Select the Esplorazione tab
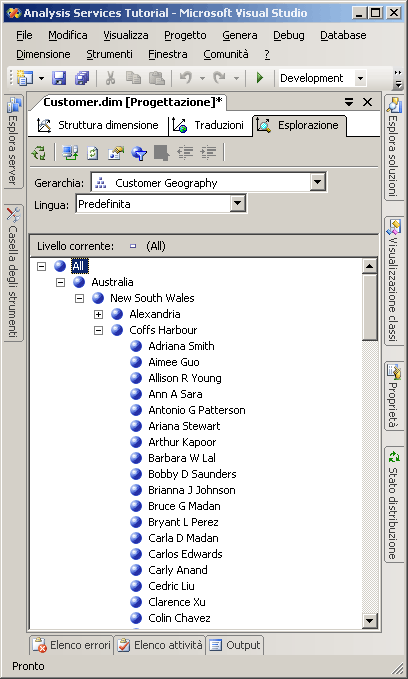The width and height of the screenshot is (408, 679). pyautogui.click(x=299, y=125)
